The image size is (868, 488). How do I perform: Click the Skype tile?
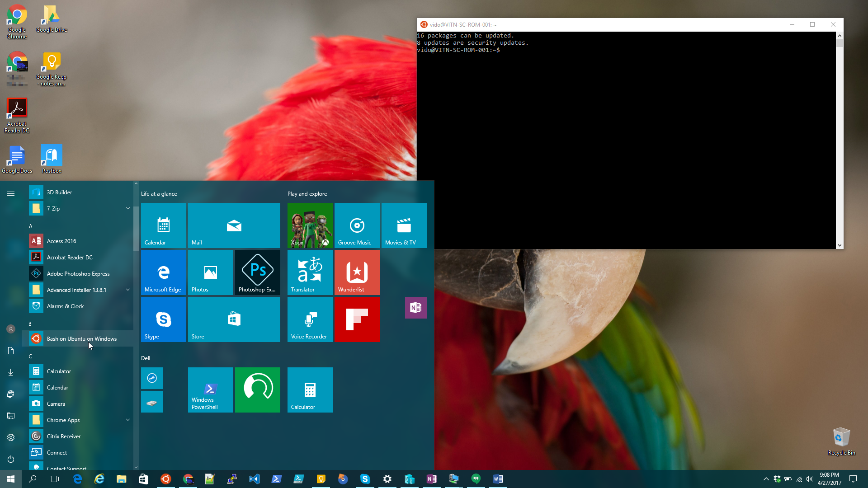[x=163, y=319]
